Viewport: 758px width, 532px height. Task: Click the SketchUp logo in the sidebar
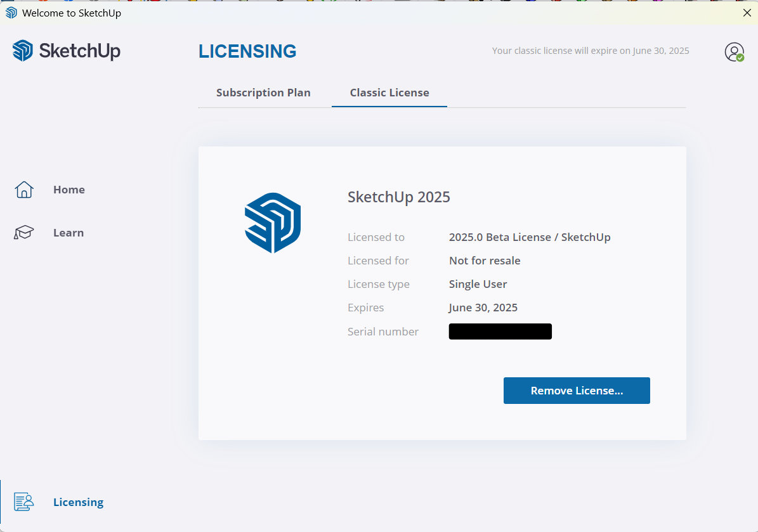point(67,51)
